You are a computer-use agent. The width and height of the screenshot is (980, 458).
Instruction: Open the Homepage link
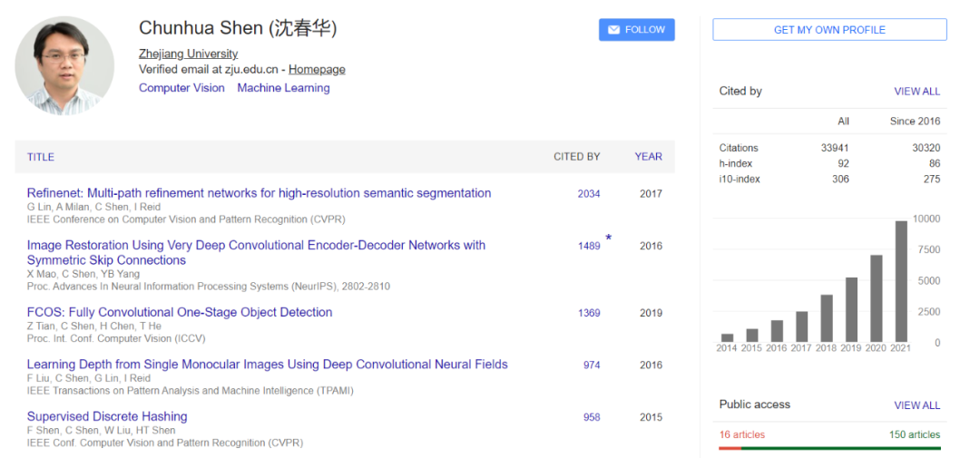tap(317, 69)
